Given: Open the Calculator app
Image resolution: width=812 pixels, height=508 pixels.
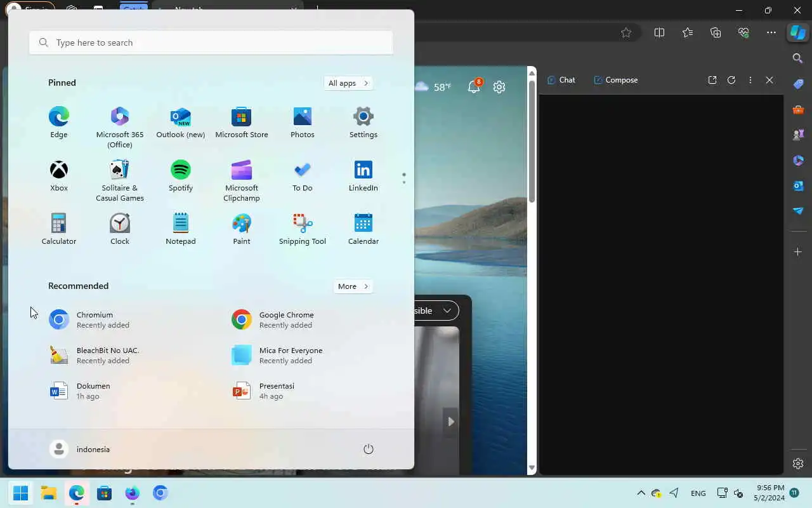Looking at the screenshot, I should coord(59,229).
